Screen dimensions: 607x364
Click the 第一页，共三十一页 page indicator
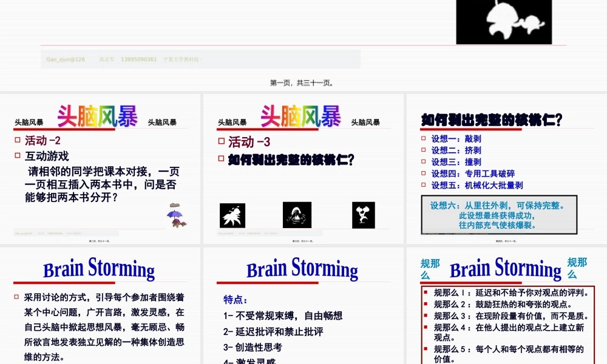click(302, 83)
